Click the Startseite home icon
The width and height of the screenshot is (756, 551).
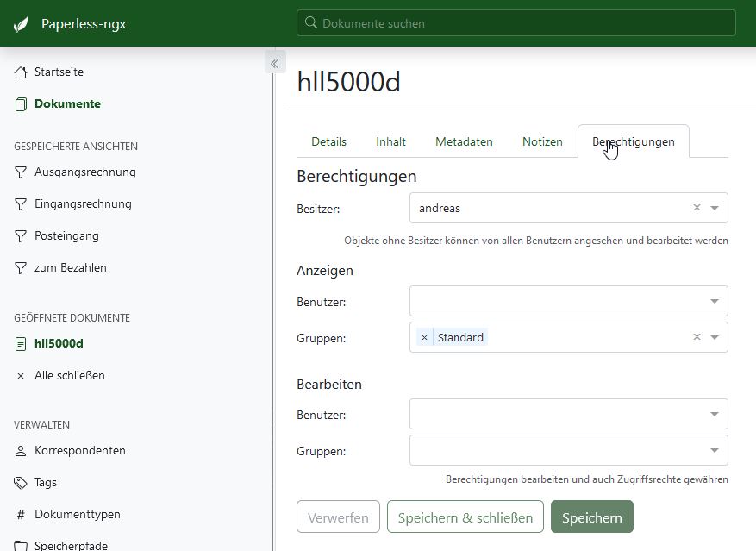(21, 72)
